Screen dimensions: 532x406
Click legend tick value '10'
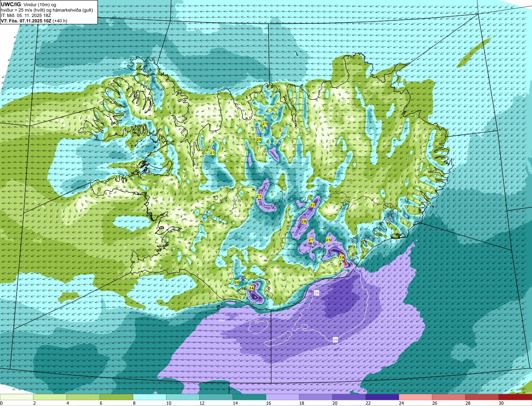pyautogui.click(x=168, y=403)
